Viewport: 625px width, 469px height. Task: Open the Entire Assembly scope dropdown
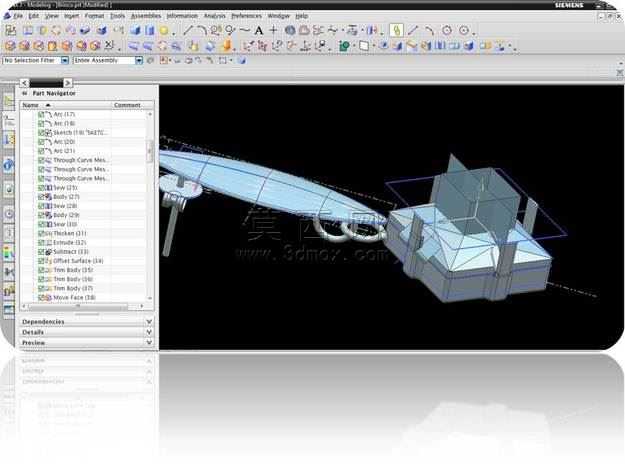(139, 60)
